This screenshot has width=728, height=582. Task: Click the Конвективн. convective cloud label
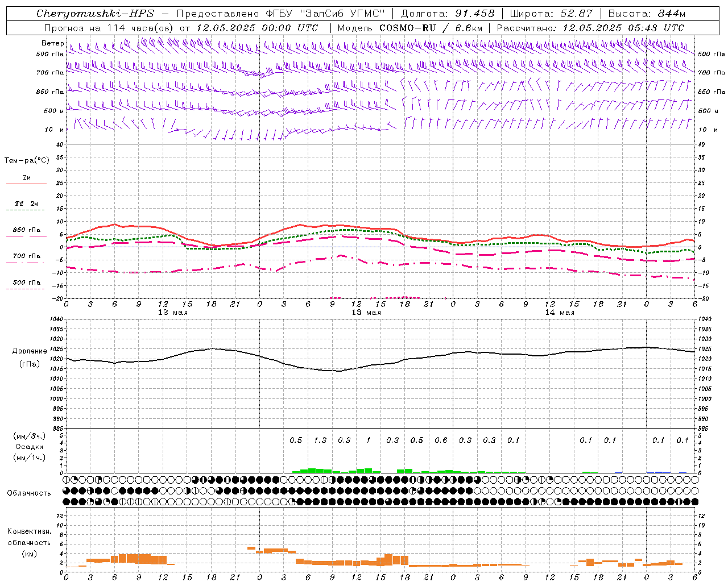(x=29, y=531)
